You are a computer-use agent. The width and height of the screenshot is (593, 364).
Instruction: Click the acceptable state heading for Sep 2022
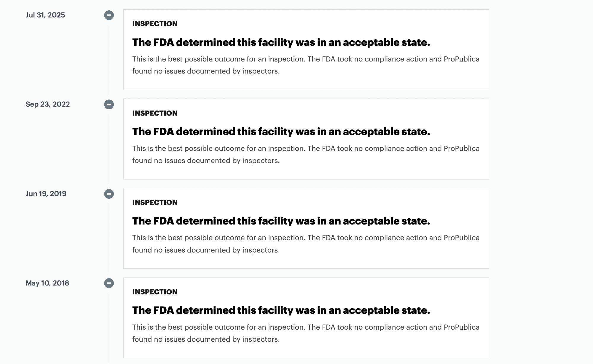click(281, 132)
